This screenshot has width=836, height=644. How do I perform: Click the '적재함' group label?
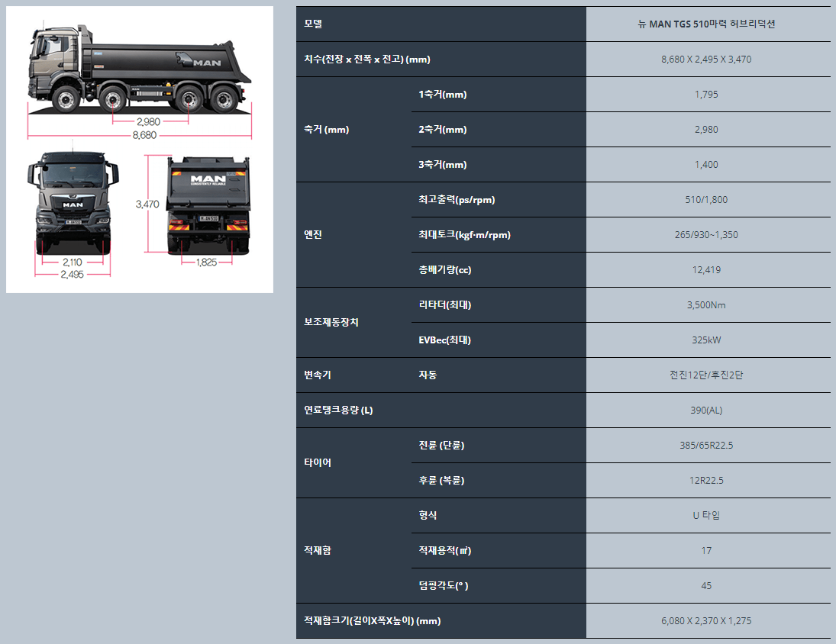[x=318, y=550]
